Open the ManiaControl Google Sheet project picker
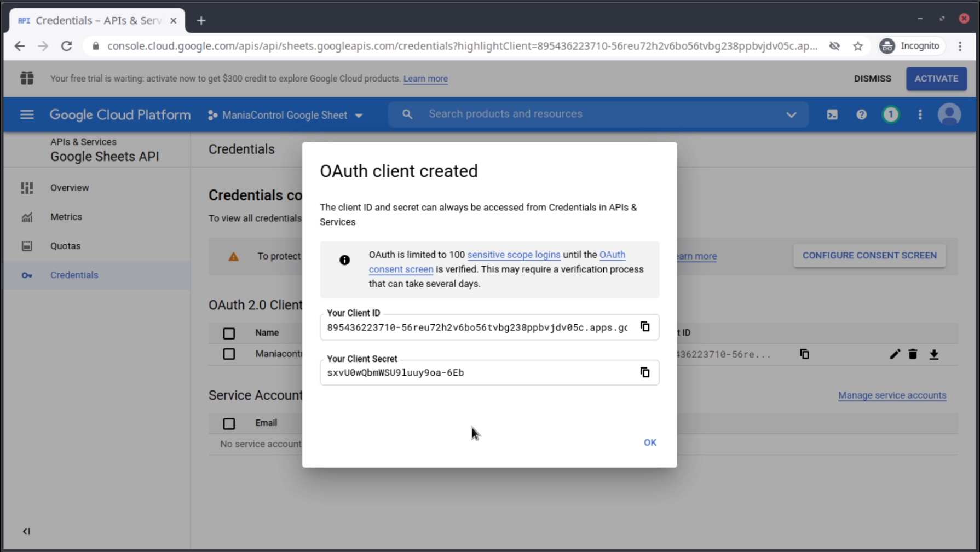Image resolution: width=980 pixels, height=552 pixels. coord(285,116)
